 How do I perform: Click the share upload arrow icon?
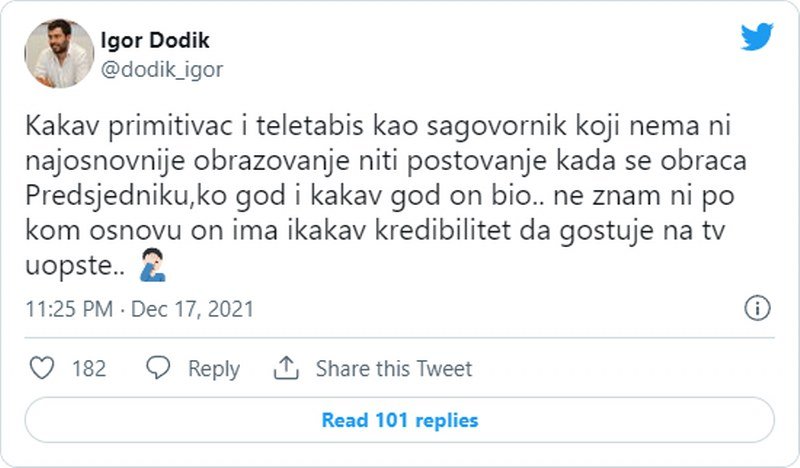coord(286,368)
